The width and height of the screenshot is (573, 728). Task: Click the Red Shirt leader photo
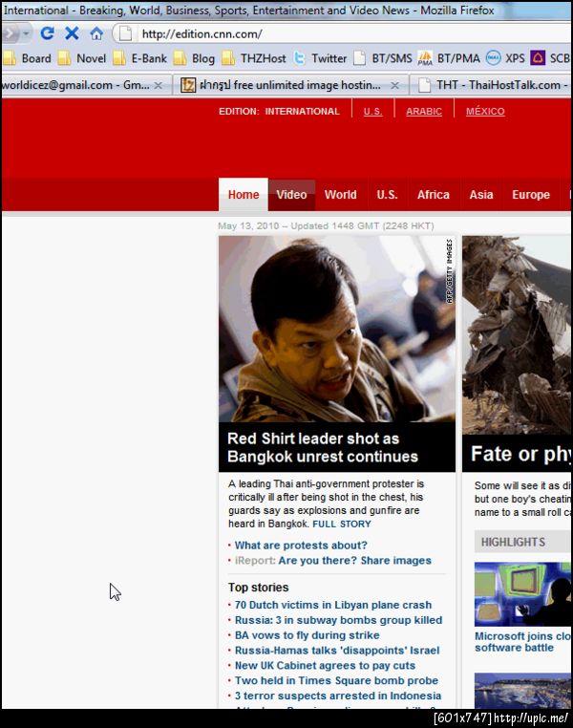click(337, 329)
